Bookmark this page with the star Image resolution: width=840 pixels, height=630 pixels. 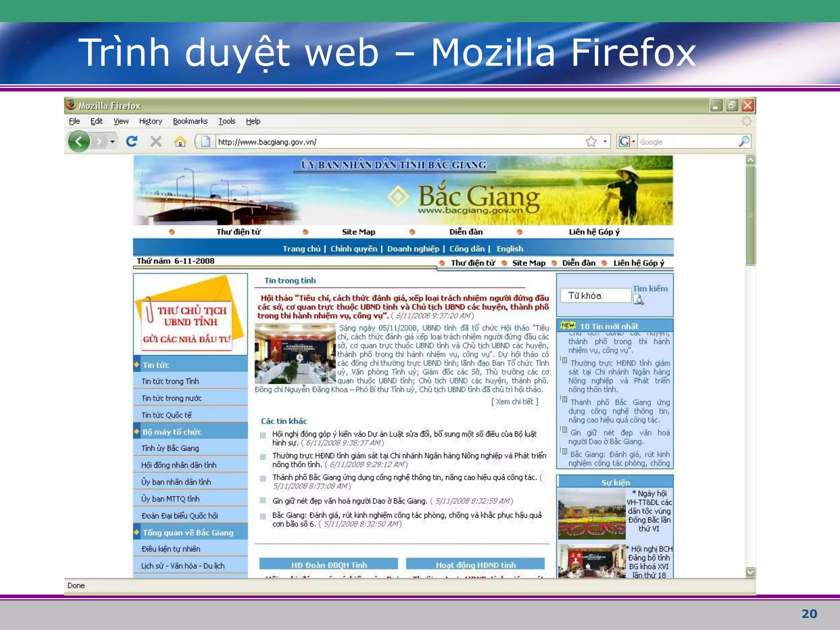point(591,142)
